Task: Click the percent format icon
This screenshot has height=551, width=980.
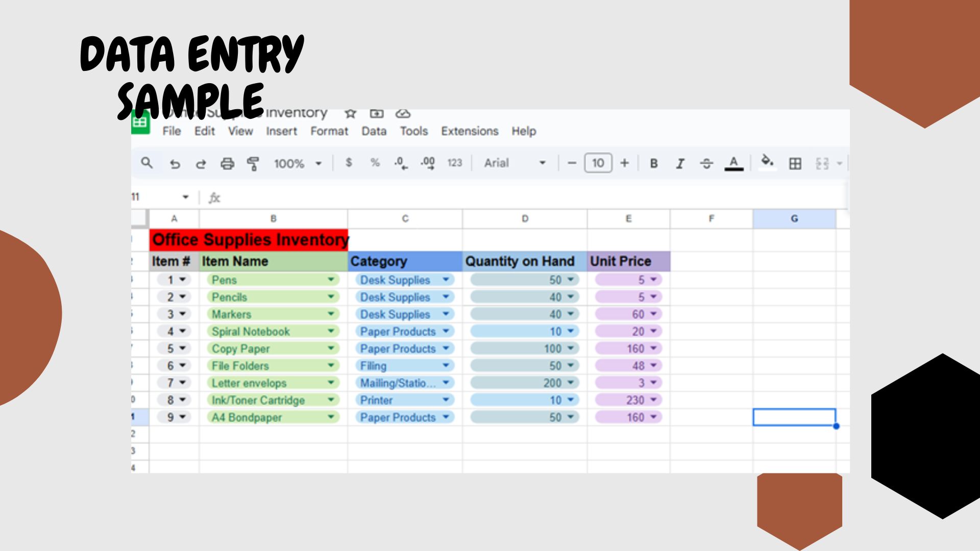Action: (x=375, y=163)
